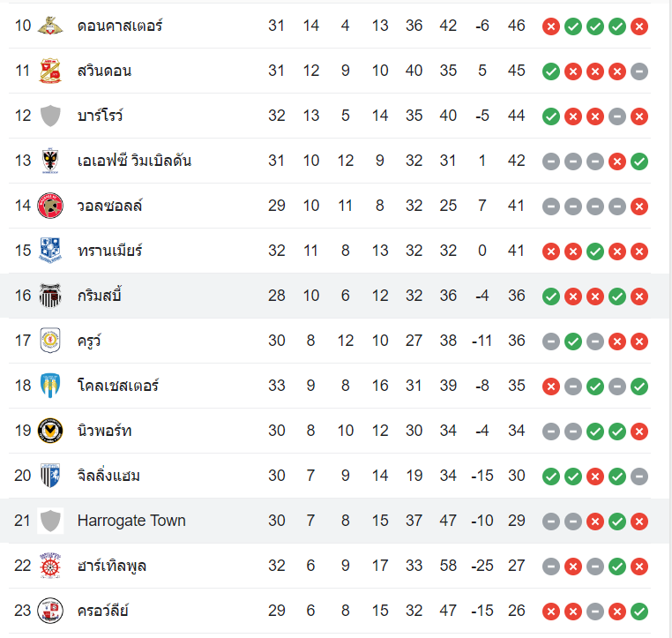Click the โคลเชสเตอร์ club badge icon

50,386
